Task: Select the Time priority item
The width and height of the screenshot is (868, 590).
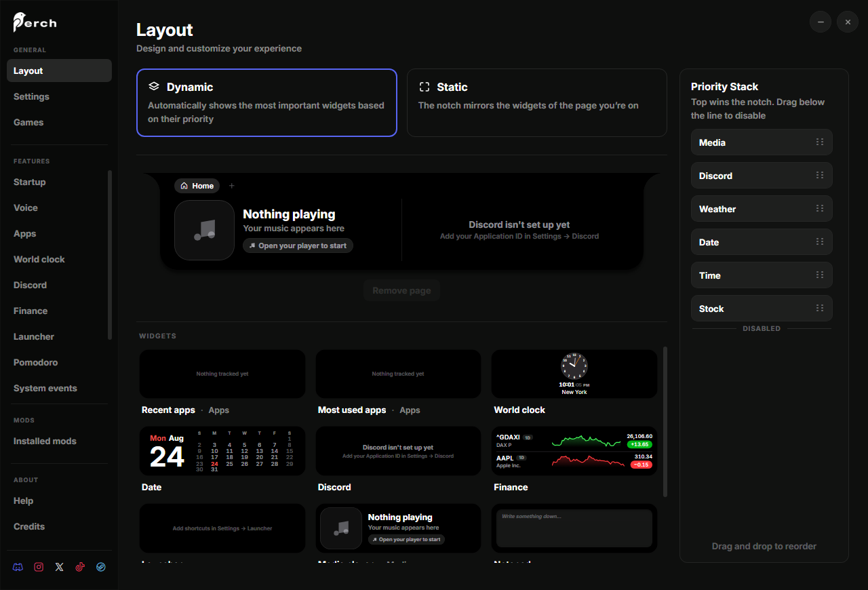Action: pyautogui.click(x=762, y=275)
